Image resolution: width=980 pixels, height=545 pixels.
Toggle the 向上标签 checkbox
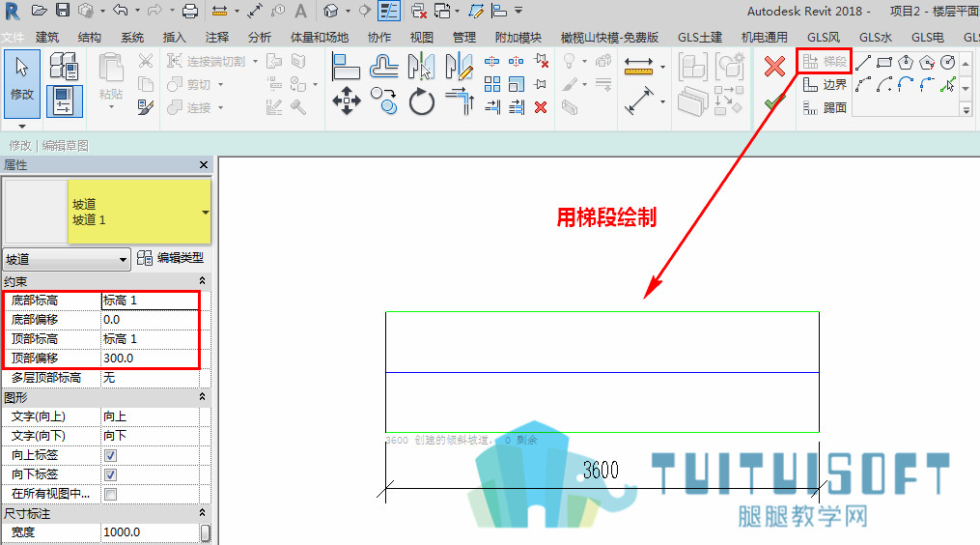(111, 455)
